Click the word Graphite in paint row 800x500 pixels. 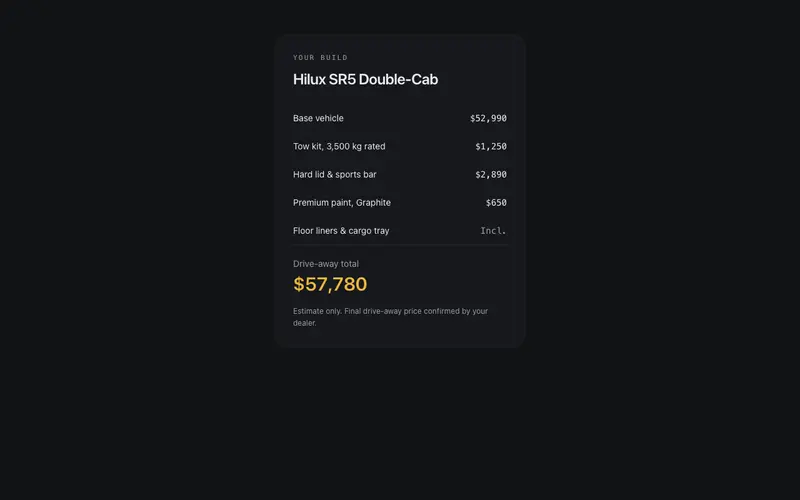[373, 203]
